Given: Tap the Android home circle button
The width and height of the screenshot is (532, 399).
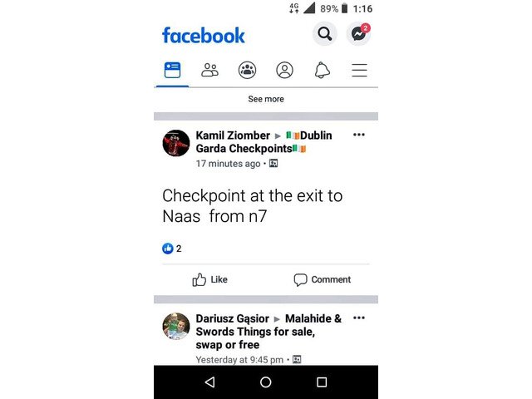Looking at the screenshot, I should 266,382.
